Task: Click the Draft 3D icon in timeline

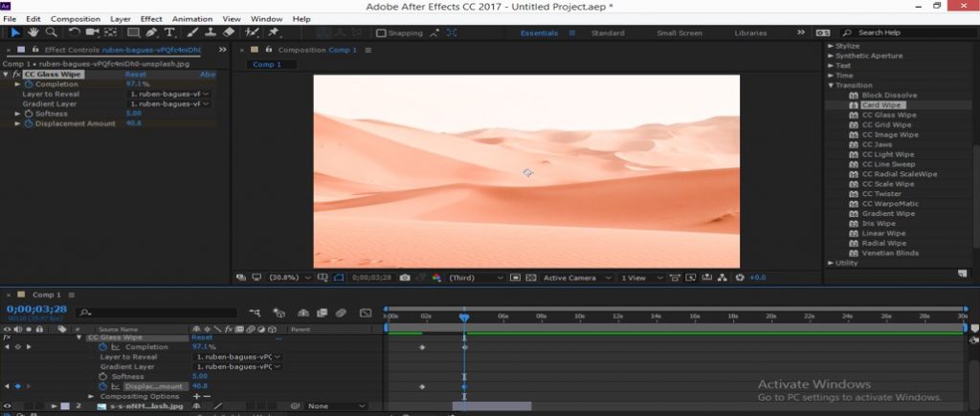Action: 279,313
